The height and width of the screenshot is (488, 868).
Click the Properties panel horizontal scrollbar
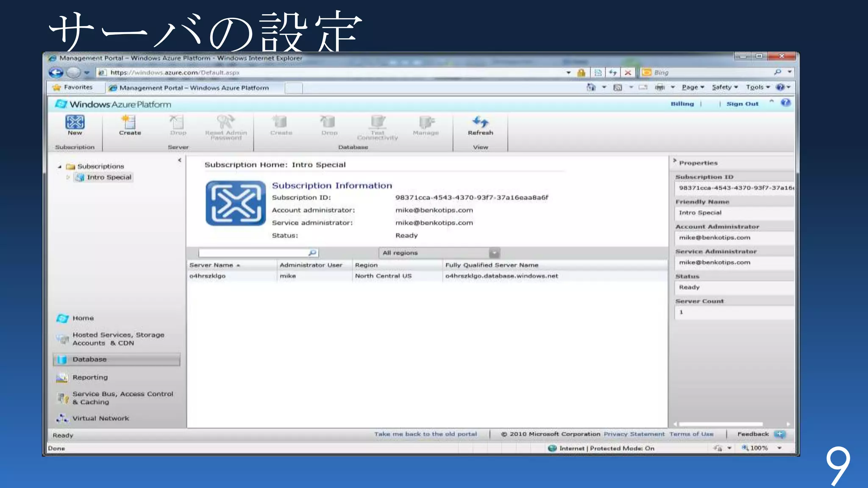pyautogui.click(x=721, y=424)
